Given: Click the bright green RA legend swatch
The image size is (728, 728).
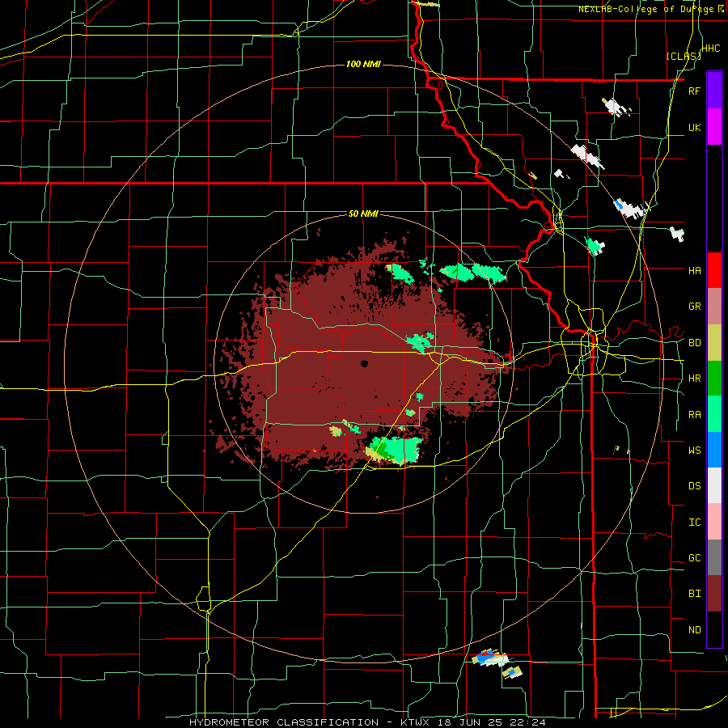Looking at the screenshot, I should (x=714, y=414).
